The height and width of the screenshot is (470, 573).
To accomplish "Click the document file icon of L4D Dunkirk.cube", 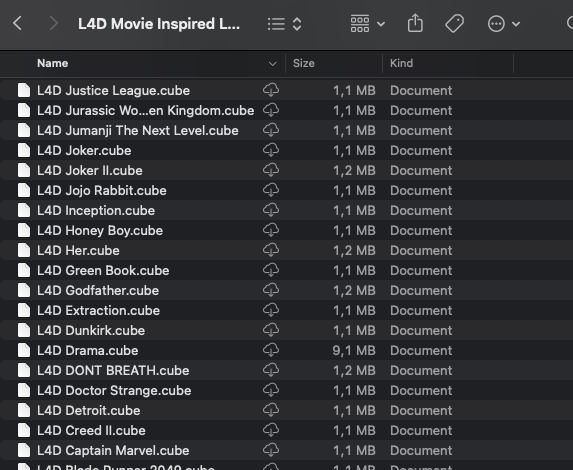I will click(x=24, y=330).
